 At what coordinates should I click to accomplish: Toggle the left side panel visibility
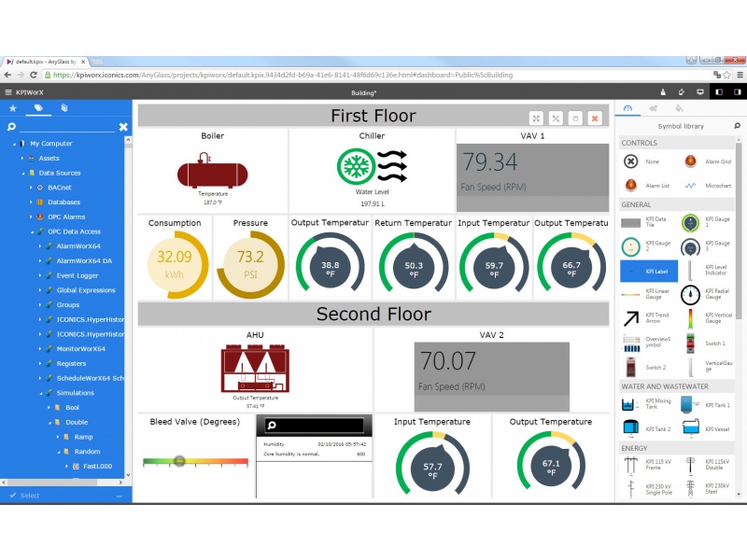719,92
